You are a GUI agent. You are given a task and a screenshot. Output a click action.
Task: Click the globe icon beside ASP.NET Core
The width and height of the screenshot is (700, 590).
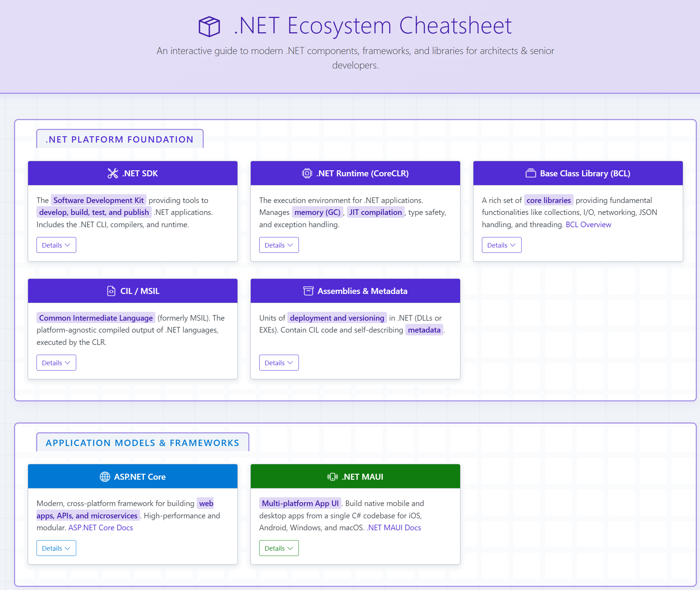coord(105,477)
